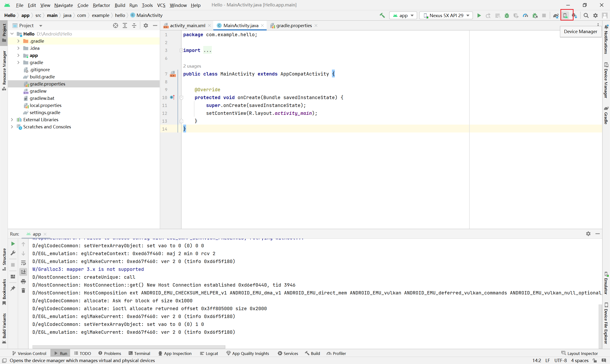Toggle Resource Manager side panel
This screenshot has height=364, width=610.
tap(4, 71)
